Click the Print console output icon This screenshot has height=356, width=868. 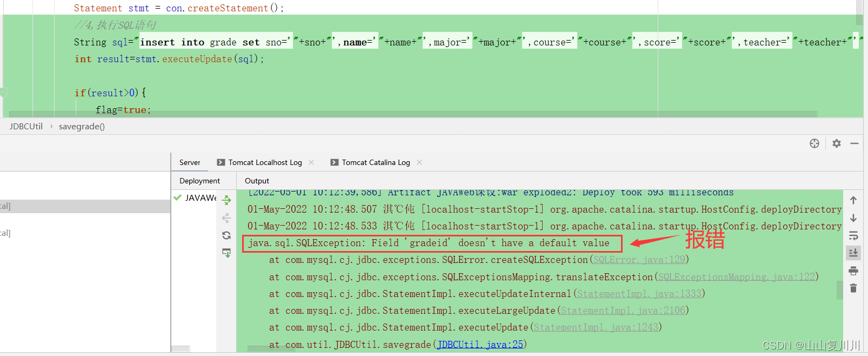click(x=853, y=271)
